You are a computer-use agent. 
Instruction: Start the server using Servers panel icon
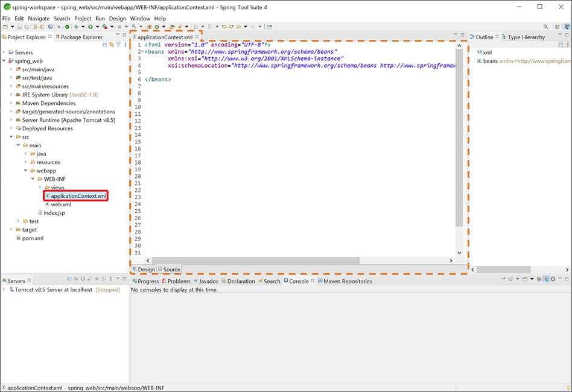click(x=83, y=279)
